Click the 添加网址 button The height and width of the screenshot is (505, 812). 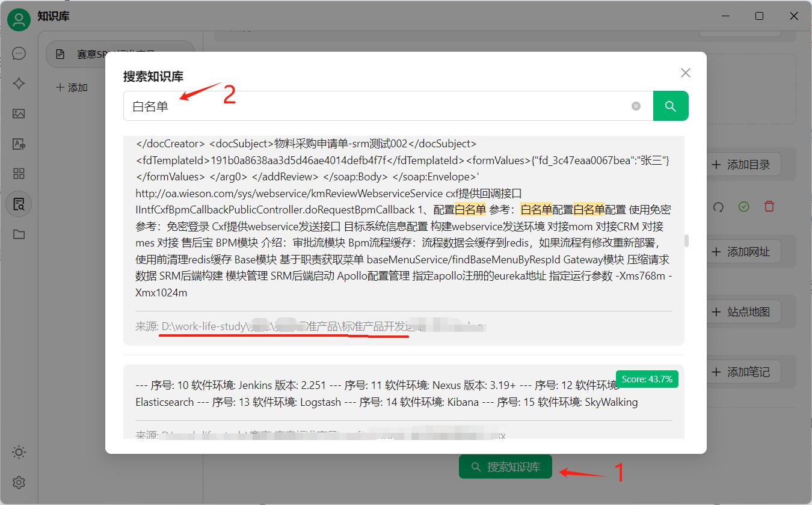pyautogui.click(x=740, y=252)
